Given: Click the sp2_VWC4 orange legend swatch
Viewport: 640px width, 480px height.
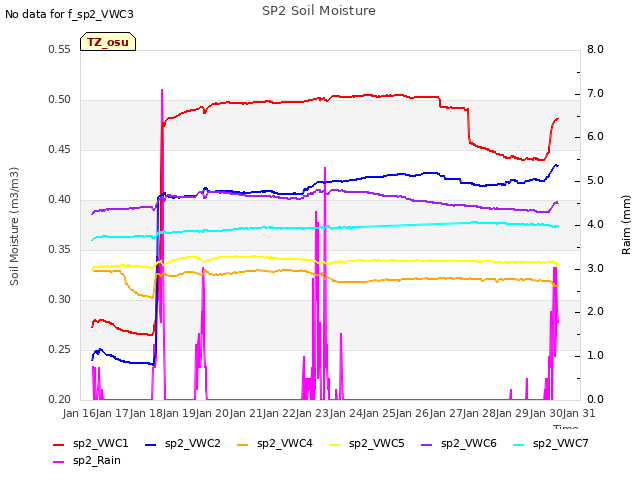Looking at the screenshot, I should 242,445.
